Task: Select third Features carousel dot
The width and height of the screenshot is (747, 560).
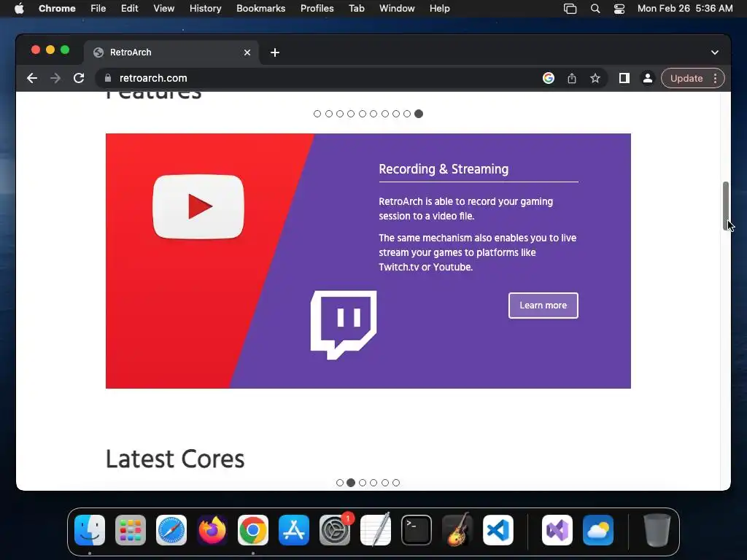Action: 340,114
